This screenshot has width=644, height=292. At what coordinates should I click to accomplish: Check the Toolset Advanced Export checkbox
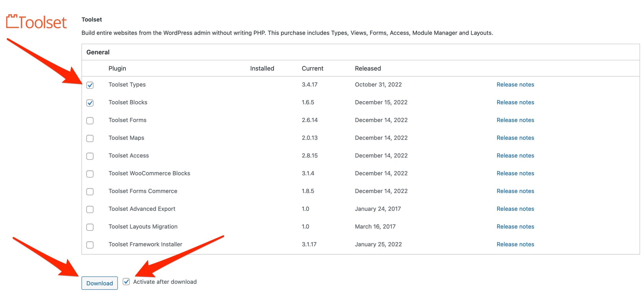[x=90, y=209]
